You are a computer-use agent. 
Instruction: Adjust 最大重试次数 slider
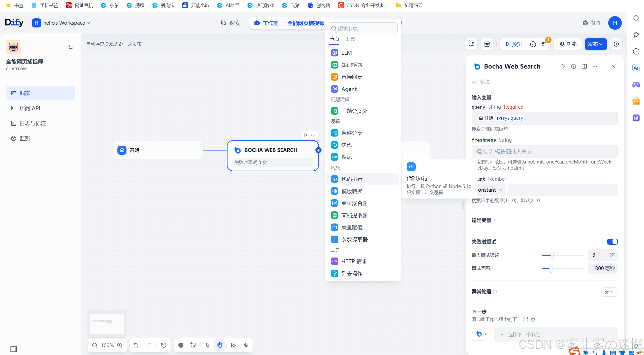(552, 255)
